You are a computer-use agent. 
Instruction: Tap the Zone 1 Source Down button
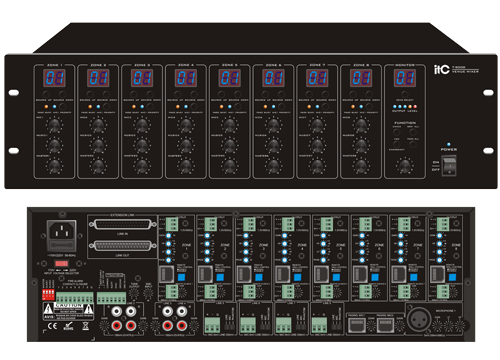[62, 94]
